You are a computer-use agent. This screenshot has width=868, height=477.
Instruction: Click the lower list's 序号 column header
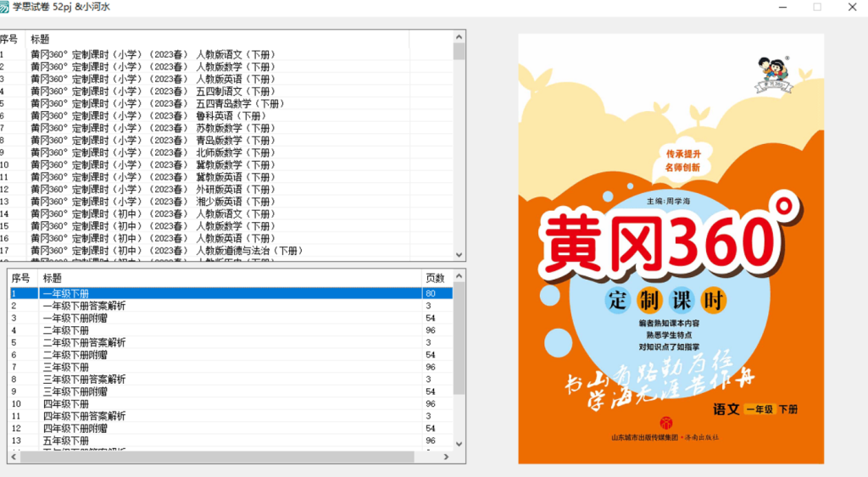pyautogui.click(x=22, y=278)
